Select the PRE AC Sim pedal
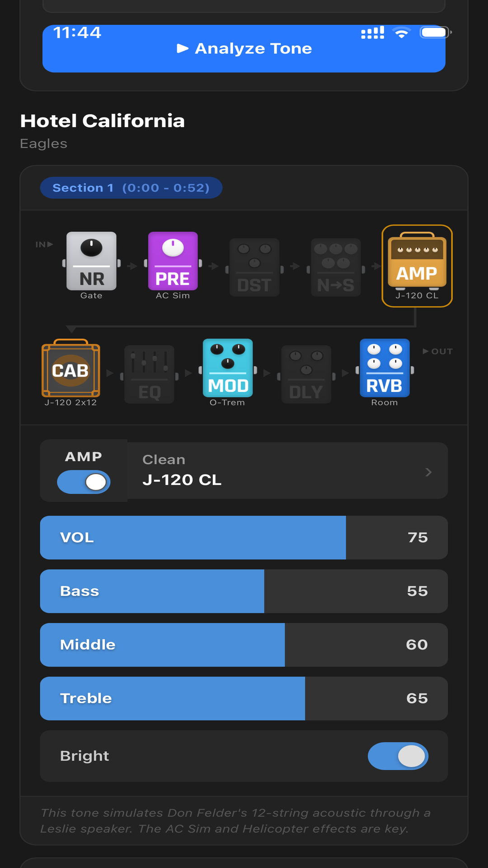Image resolution: width=488 pixels, height=868 pixels. point(173,262)
